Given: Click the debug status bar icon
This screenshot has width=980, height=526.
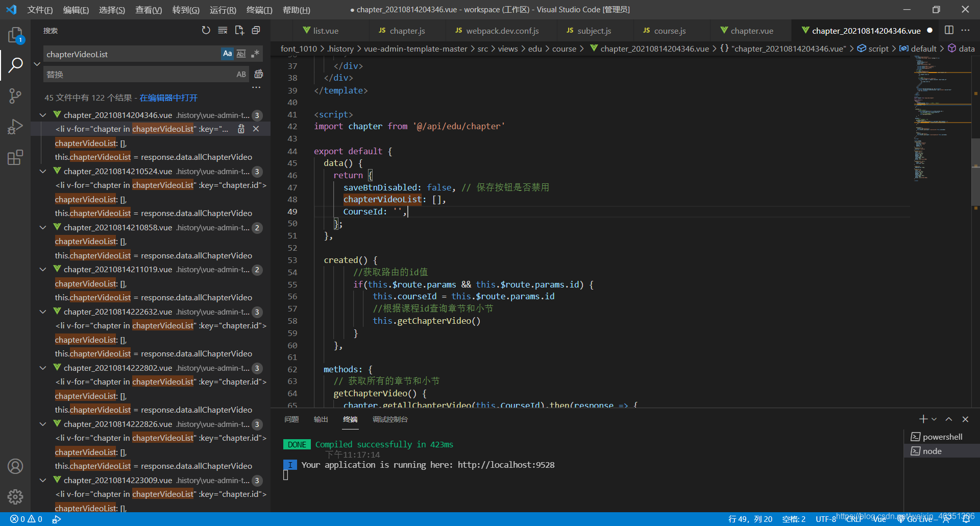Looking at the screenshot, I should (57, 519).
